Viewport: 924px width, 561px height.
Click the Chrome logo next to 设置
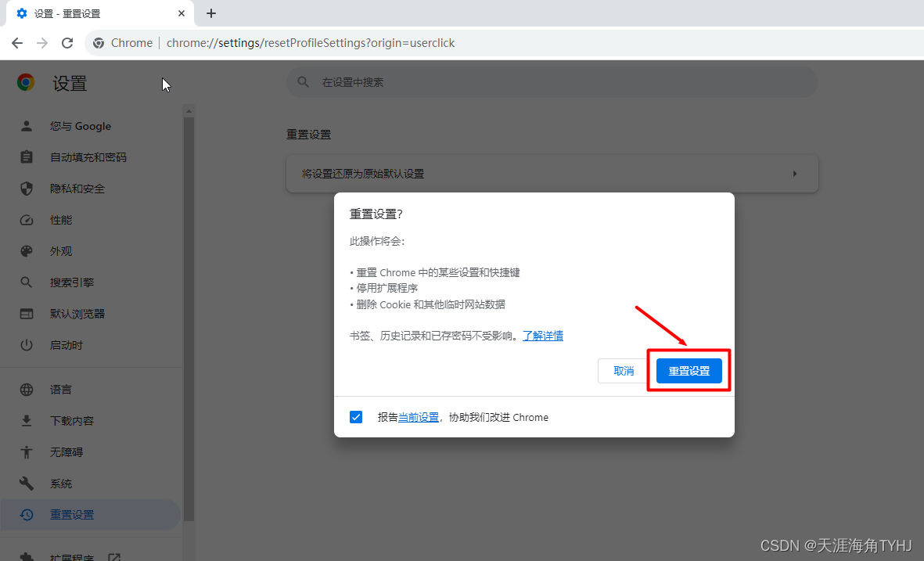25,82
